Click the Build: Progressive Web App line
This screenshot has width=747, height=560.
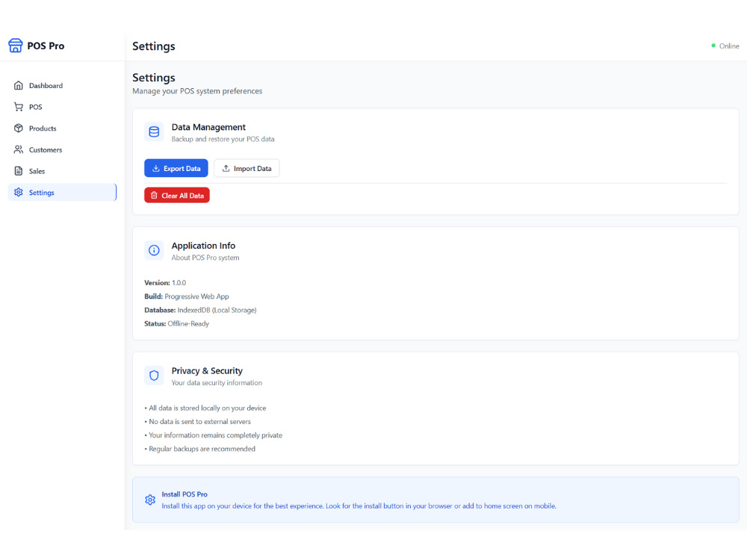click(x=187, y=296)
